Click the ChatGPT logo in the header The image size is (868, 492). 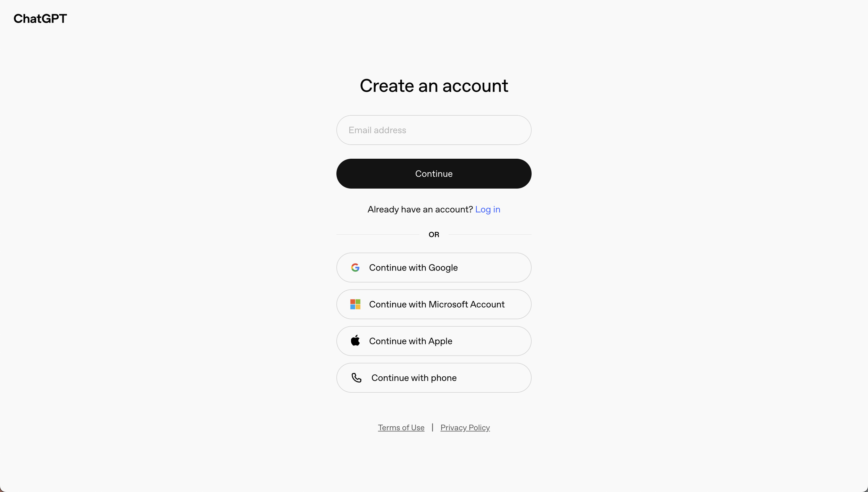coord(40,19)
